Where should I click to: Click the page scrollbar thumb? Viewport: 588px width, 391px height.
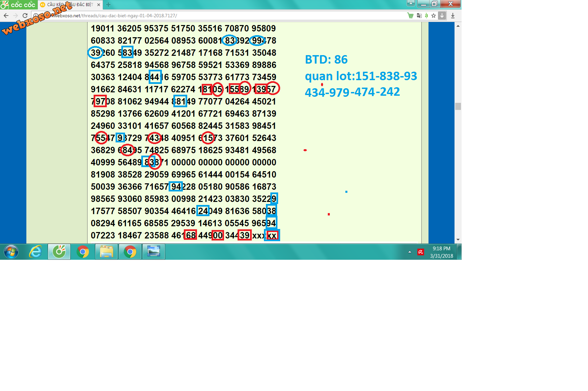tap(458, 106)
